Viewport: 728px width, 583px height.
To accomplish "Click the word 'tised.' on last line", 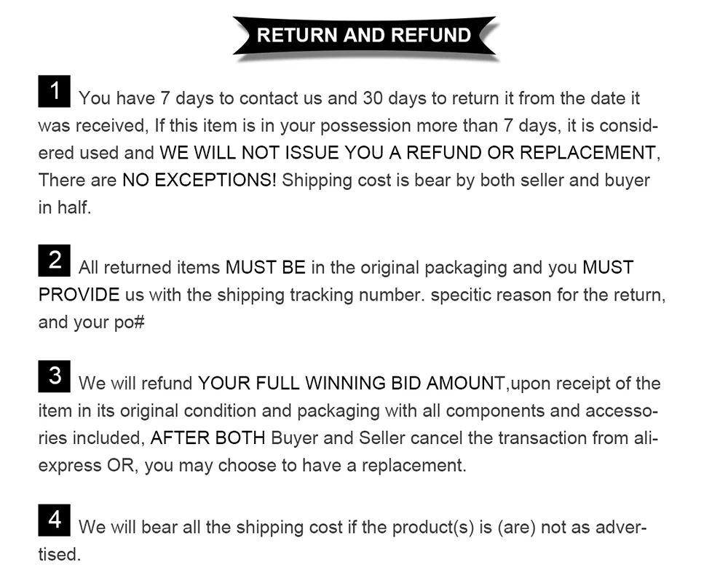I will click(x=60, y=555).
